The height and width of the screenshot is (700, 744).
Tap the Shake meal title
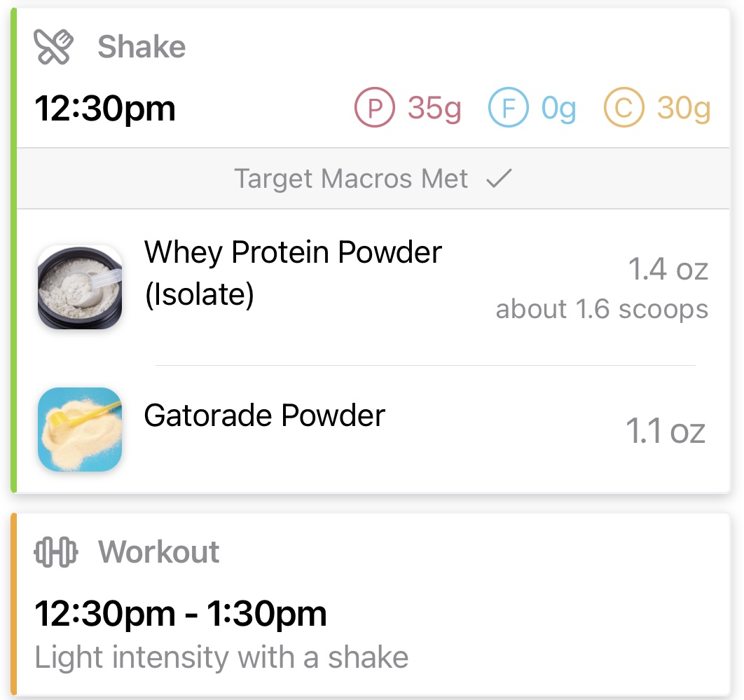pos(142,48)
